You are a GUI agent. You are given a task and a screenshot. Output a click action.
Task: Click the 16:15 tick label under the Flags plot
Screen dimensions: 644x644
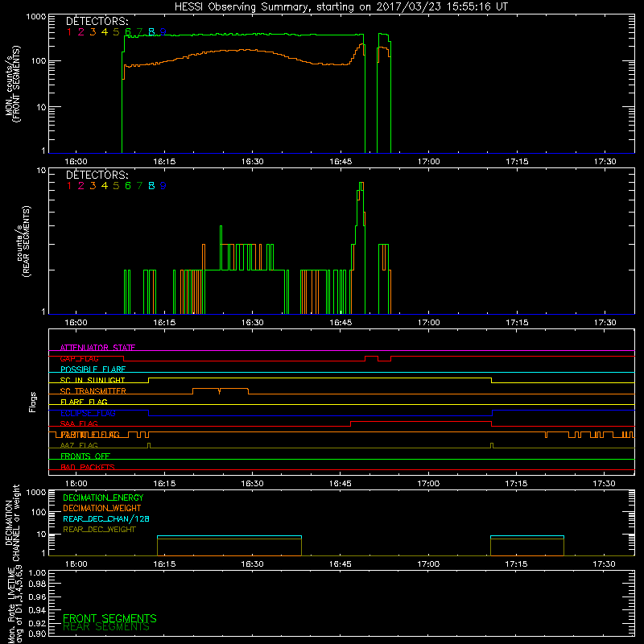(x=164, y=484)
